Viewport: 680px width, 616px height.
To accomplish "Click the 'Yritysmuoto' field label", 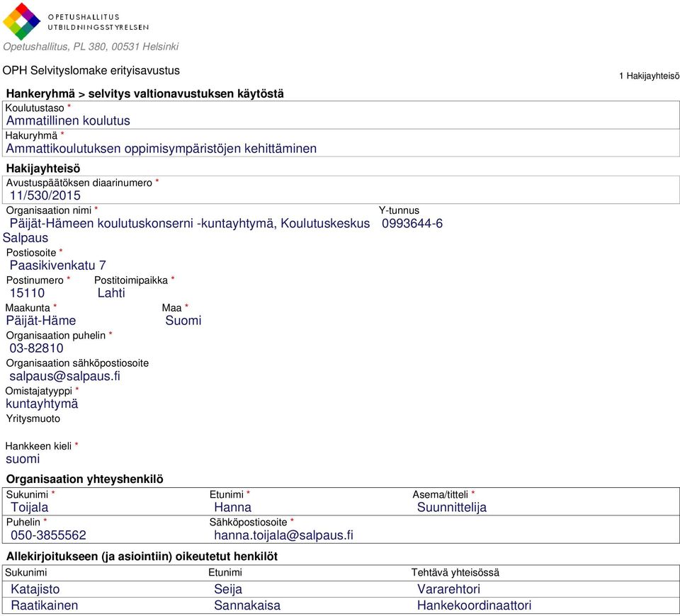I will (x=33, y=418).
